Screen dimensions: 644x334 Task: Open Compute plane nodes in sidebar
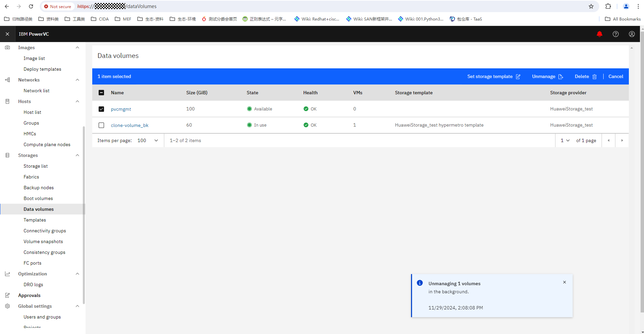click(47, 144)
